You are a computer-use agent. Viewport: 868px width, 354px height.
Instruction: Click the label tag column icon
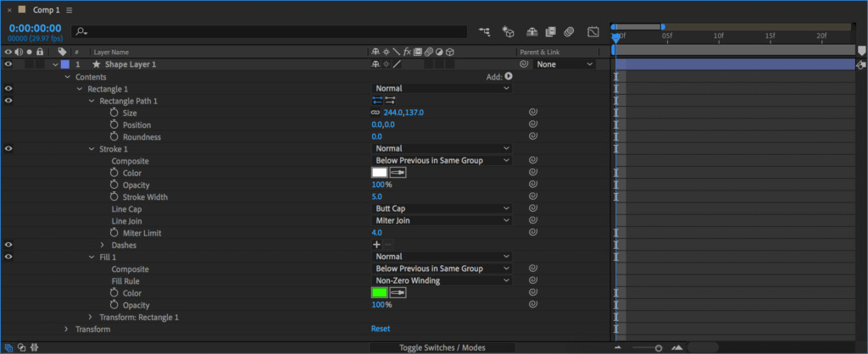click(62, 52)
